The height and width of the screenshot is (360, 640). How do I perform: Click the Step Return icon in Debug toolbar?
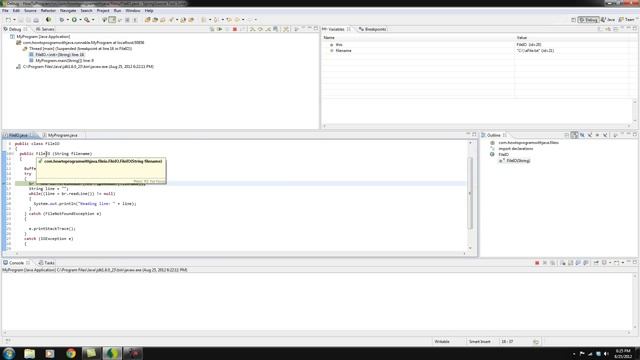pos(268,29)
